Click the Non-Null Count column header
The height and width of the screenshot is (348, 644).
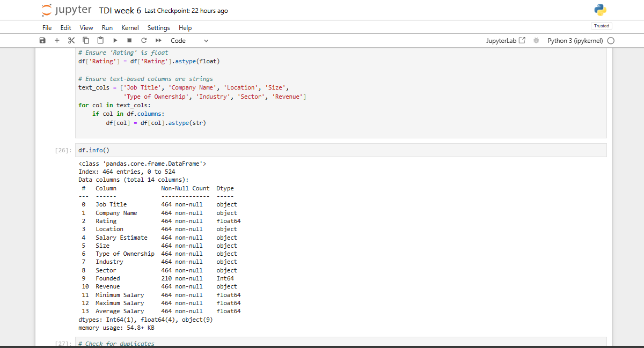click(x=185, y=188)
